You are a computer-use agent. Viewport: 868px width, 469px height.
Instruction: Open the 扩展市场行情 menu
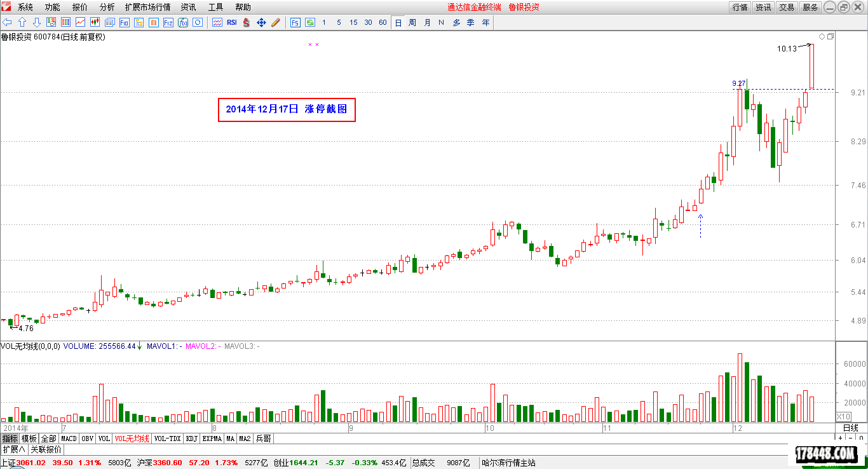pos(147,7)
